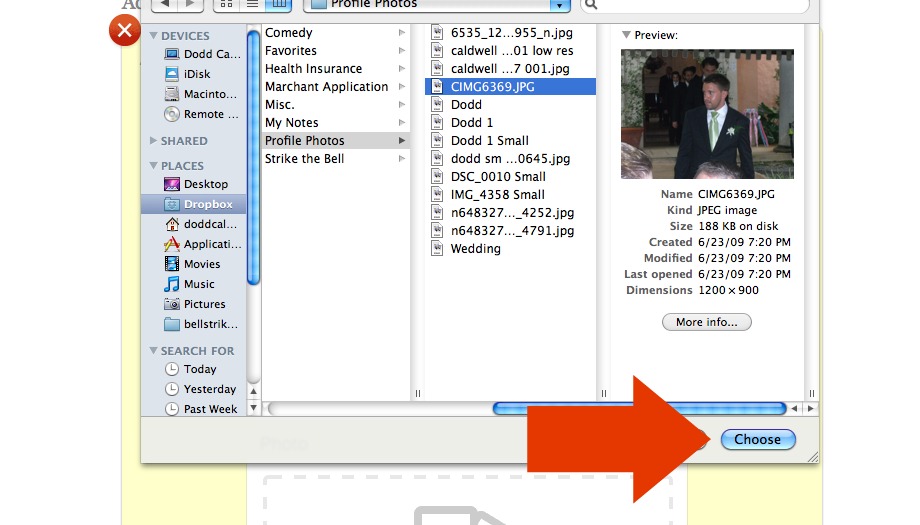Open bellstrik... folder in sidebar
The height and width of the screenshot is (525, 920).
pos(201,324)
